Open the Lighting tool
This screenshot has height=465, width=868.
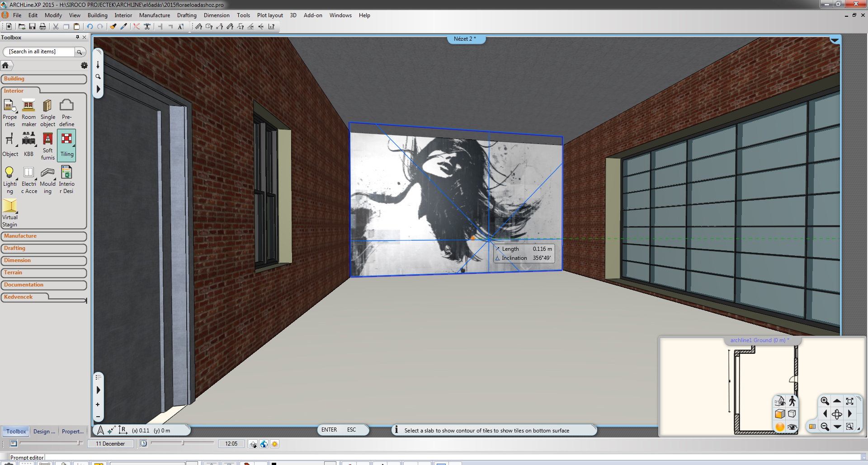9,180
